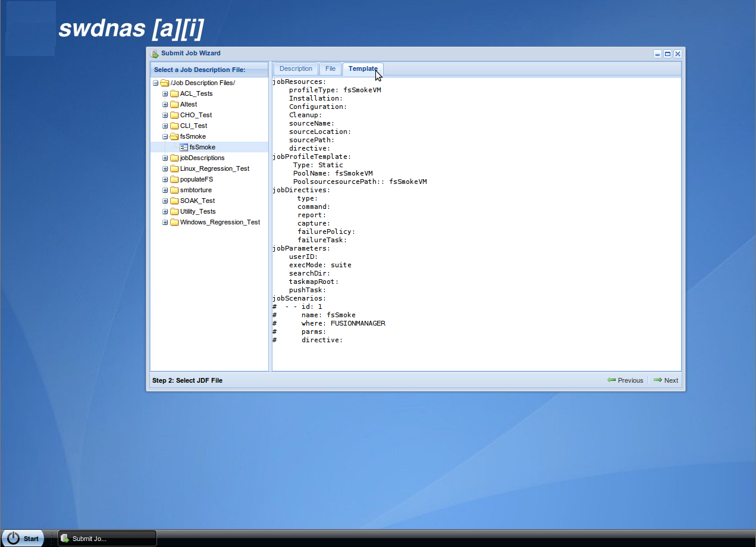Click the ACL_Tests folder icon
Viewport: 756px width, 547px height.
(x=174, y=93)
